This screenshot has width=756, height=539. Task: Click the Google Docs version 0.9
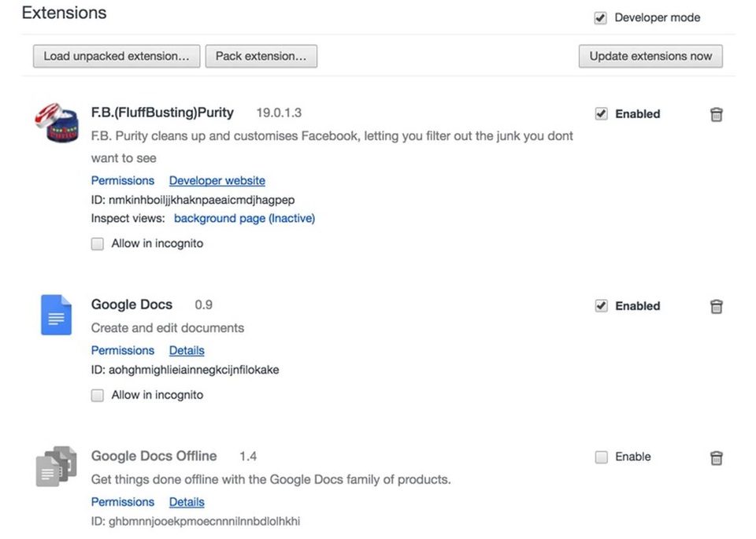click(x=203, y=305)
